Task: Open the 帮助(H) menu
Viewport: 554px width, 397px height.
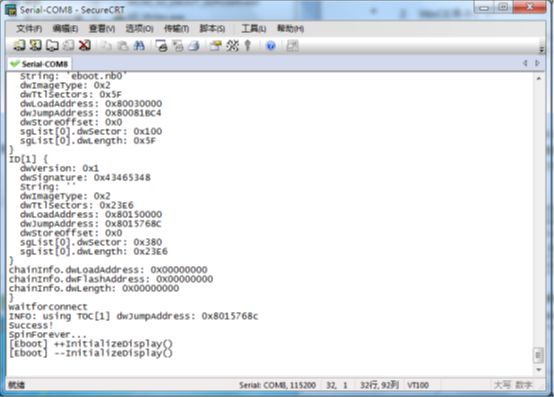Action: 290,28
